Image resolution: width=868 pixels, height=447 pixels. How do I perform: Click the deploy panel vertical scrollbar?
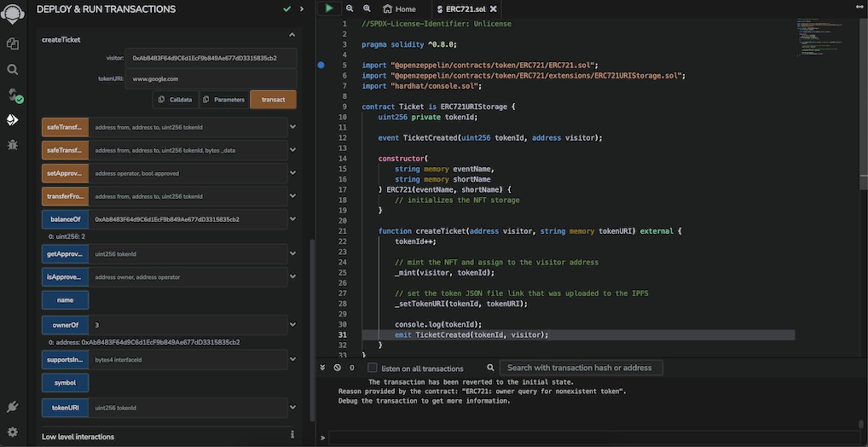[x=312, y=330]
